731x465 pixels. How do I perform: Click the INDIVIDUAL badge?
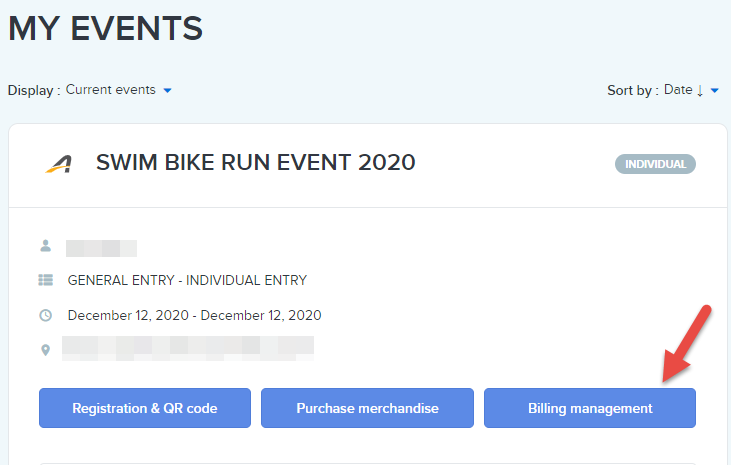click(655, 164)
